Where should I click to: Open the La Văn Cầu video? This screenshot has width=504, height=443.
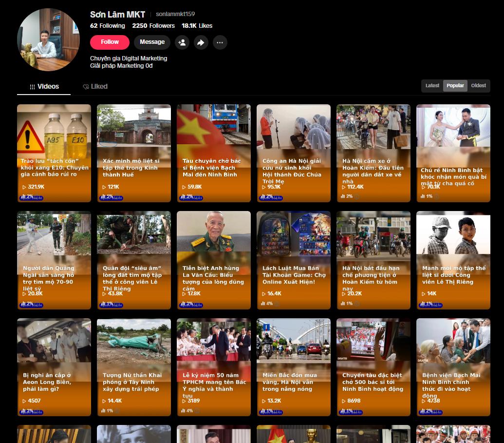214,260
